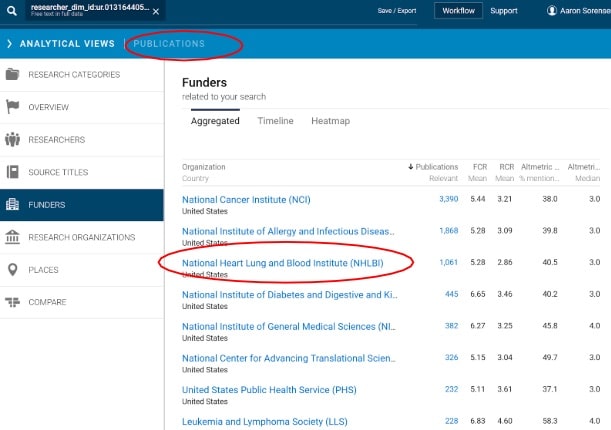Select the Places map pin icon
The width and height of the screenshot is (611, 430).
pos(13,269)
